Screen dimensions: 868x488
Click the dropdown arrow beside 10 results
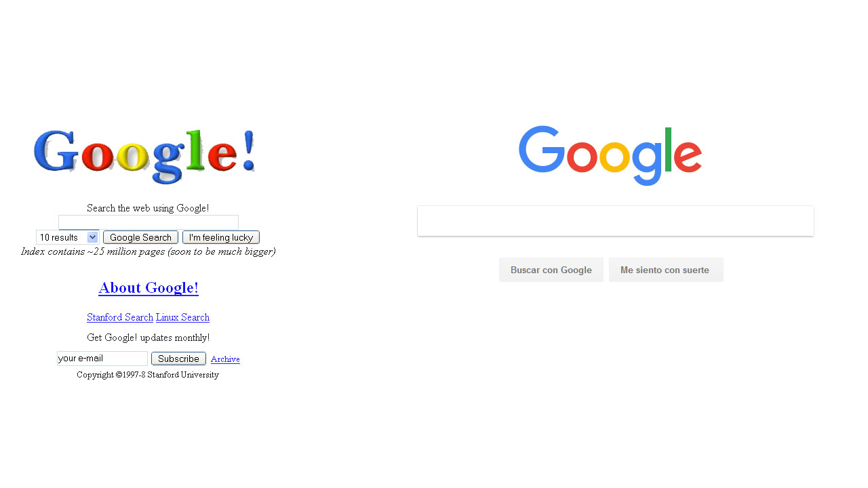tap(93, 237)
